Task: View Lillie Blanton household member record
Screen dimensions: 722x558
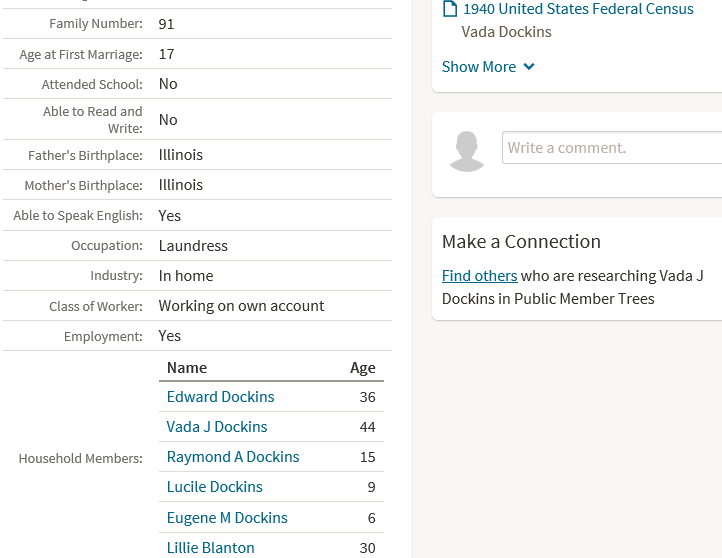Action: [x=210, y=547]
